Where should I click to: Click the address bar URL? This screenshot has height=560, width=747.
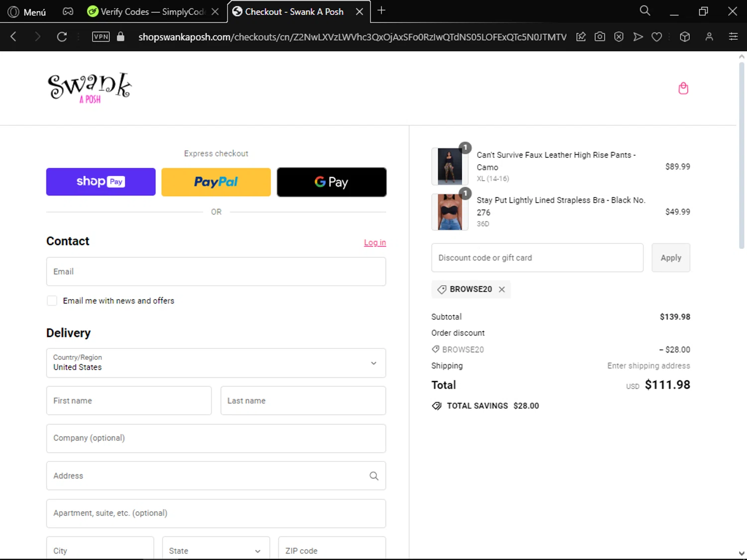click(x=352, y=37)
